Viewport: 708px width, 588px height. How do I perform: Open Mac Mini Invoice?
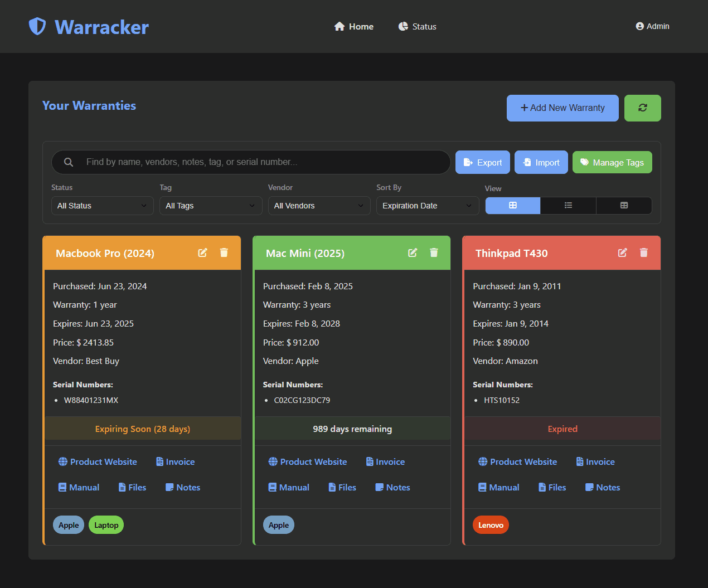386,461
